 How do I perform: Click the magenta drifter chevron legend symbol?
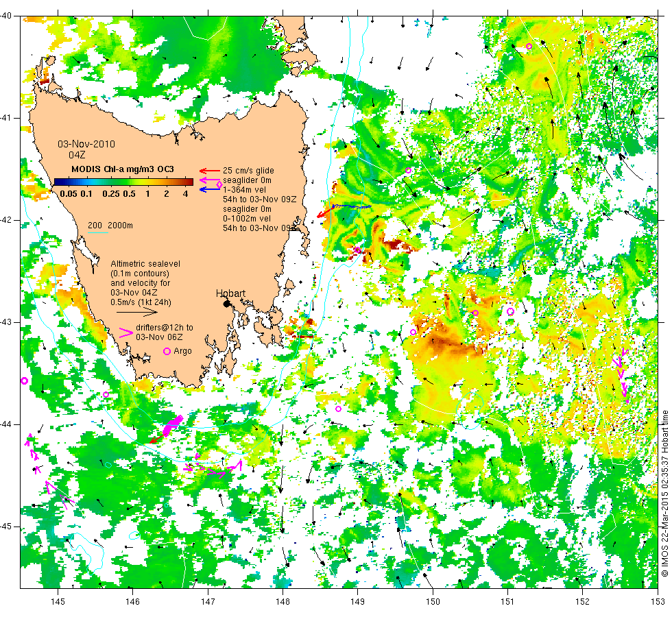(125, 333)
